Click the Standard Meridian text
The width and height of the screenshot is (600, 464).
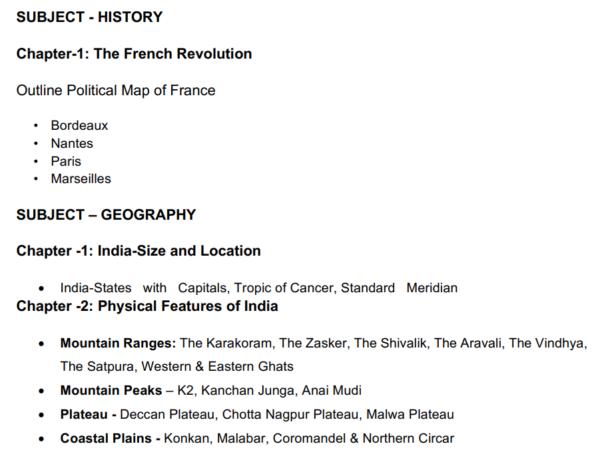tap(399, 288)
